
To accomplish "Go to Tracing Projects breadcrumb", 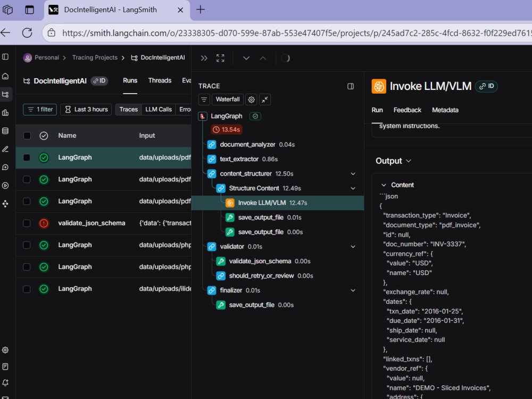I will click(x=95, y=57).
